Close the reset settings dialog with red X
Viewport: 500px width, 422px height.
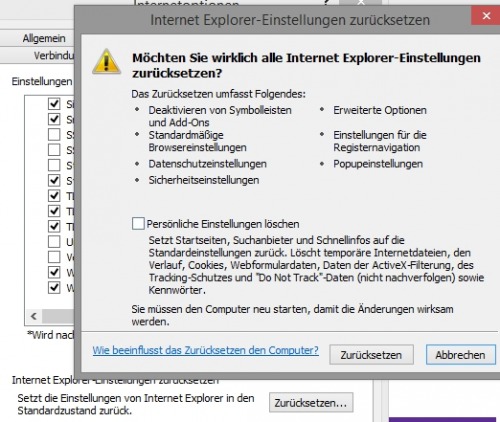486,16
